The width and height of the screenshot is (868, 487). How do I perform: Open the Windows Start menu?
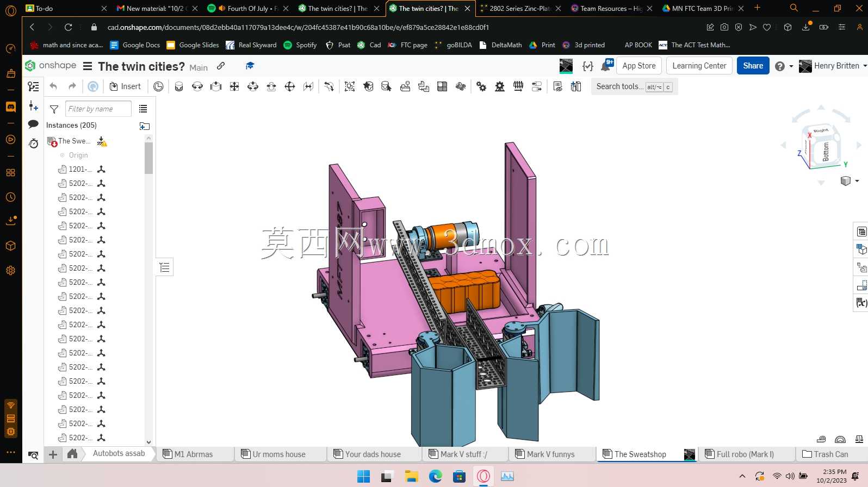coord(363,477)
